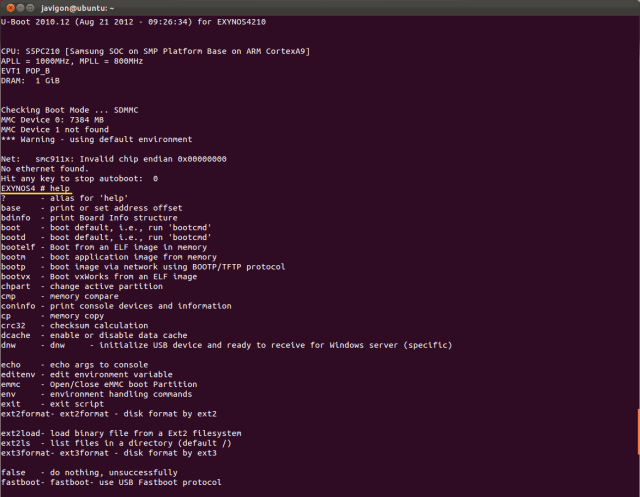640x497 pixels.
Task: Click the javigon@ubuntu window title
Action: [79, 7]
